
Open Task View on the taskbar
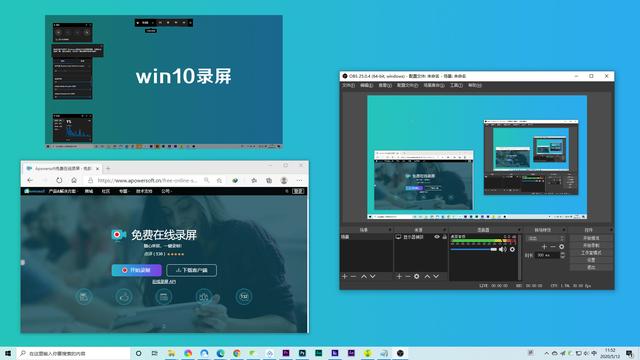point(155,353)
